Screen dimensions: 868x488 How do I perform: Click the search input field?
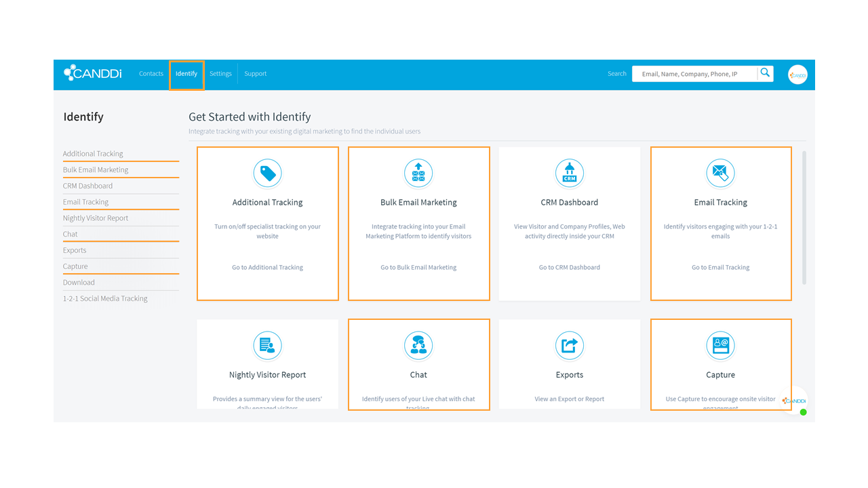coord(694,74)
